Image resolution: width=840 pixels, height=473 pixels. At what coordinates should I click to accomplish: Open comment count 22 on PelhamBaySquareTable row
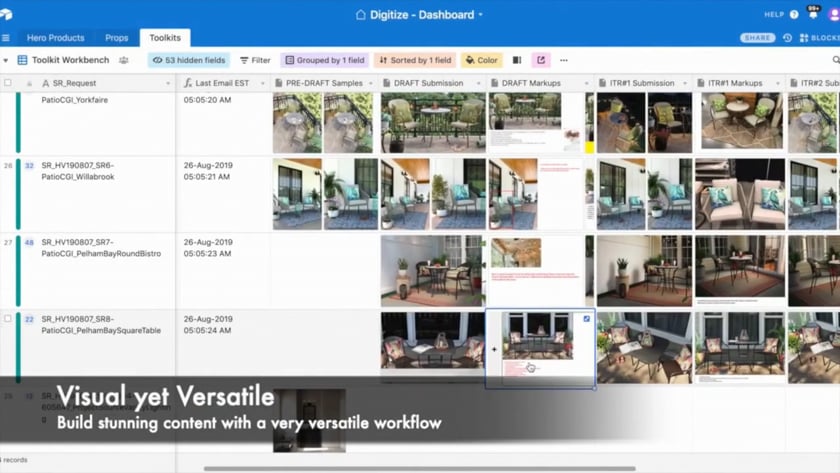[x=29, y=319]
